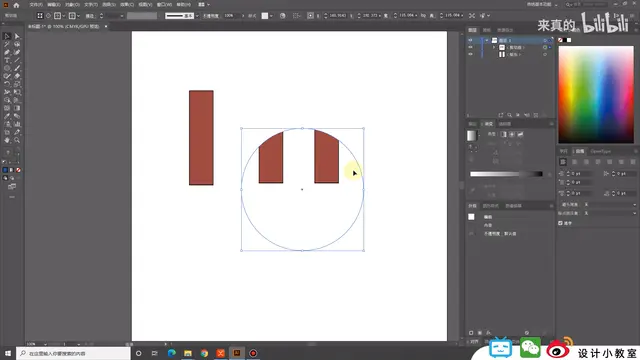This screenshot has width=640, height=360.
Task: Hide the third layer row eye icon
Action: pyautogui.click(x=470, y=54)
